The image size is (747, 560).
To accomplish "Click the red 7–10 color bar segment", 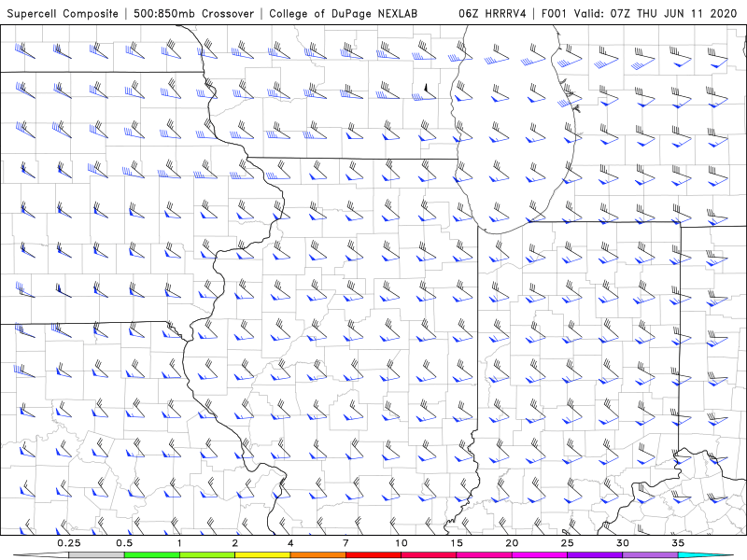I will tap(373, 555).
